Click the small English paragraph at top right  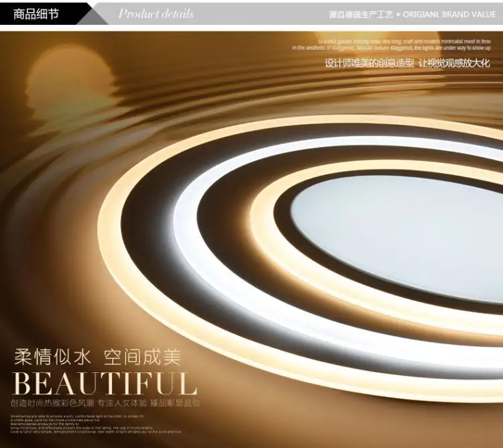(x=392, y=44)
